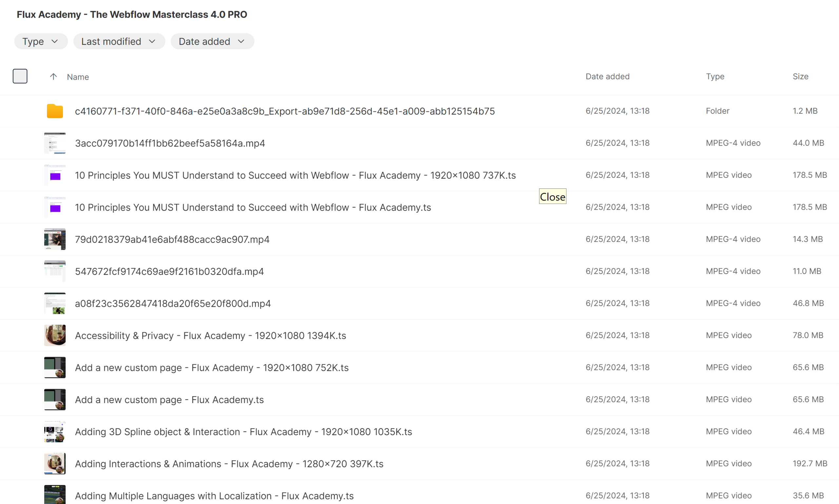Open Adding Multiple Languages with Localization file
Image resolution: width=839 pixels, height=504 pixels.
(214, 496)
